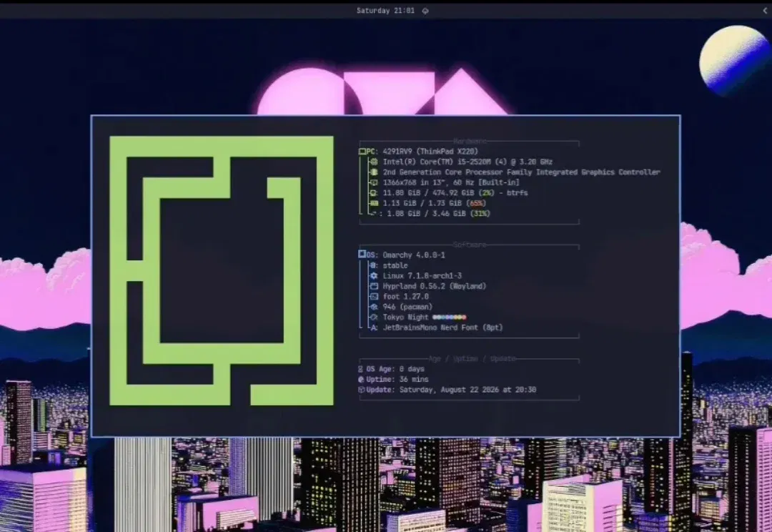The image size is (772, 532).
Task: Click the hourglass icon beside OS Age
Action: tap(361, 369)
